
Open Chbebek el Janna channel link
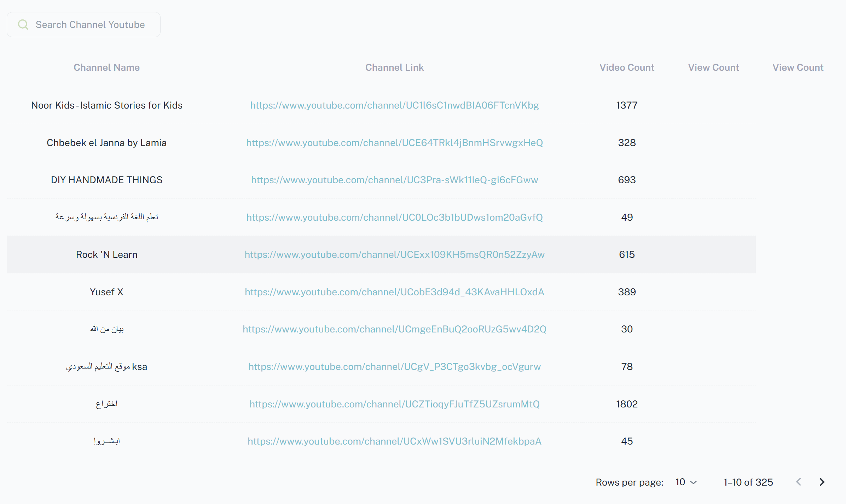[x=394, y=143]
